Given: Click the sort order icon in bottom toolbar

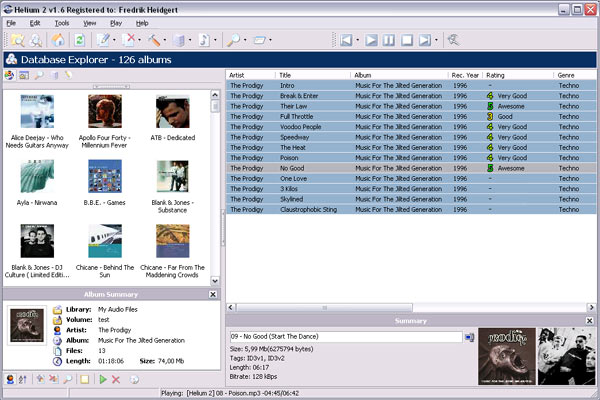Looking at the screenshot, I should tap(23, 379).
